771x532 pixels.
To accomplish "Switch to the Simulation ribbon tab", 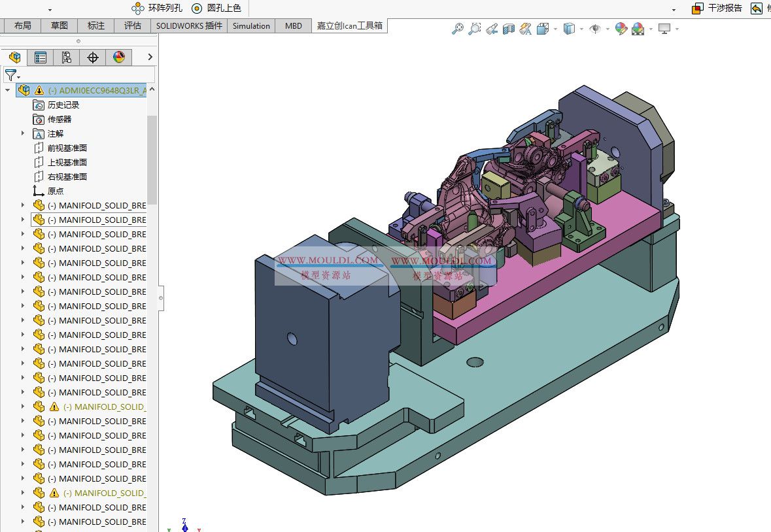I will tap(250, 25).
